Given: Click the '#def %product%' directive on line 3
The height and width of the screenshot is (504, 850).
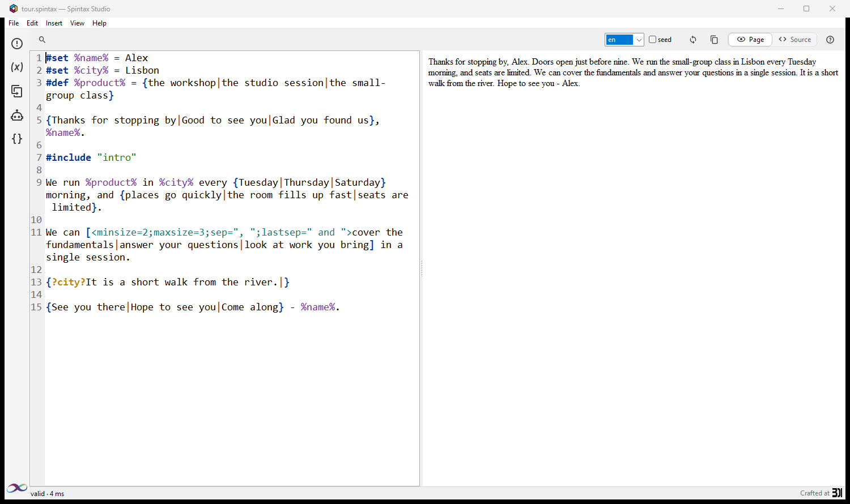Looking at the screenshot, I should [86, 83].
